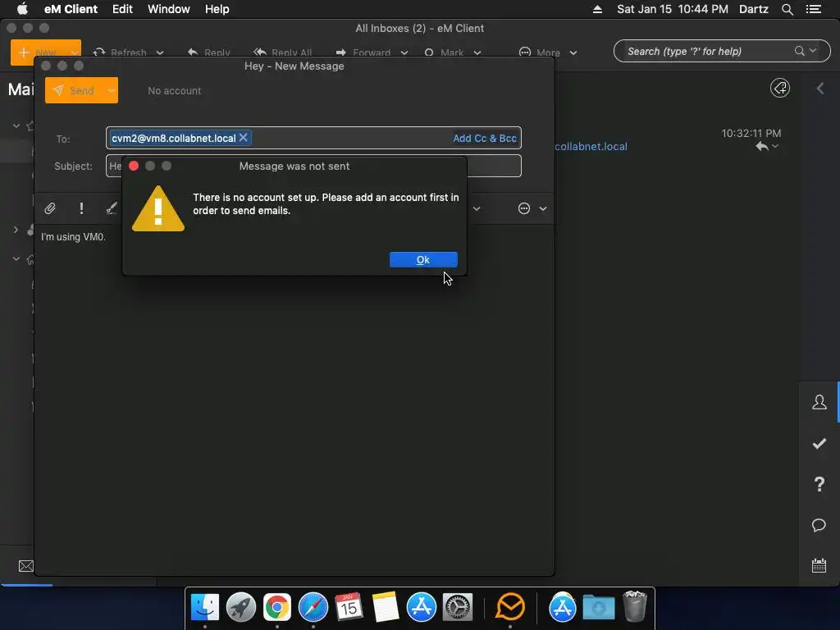The width and height of the screenshot is (840, 630).
Task: Click the attachment paperclip icon
Action: (50, 208)
